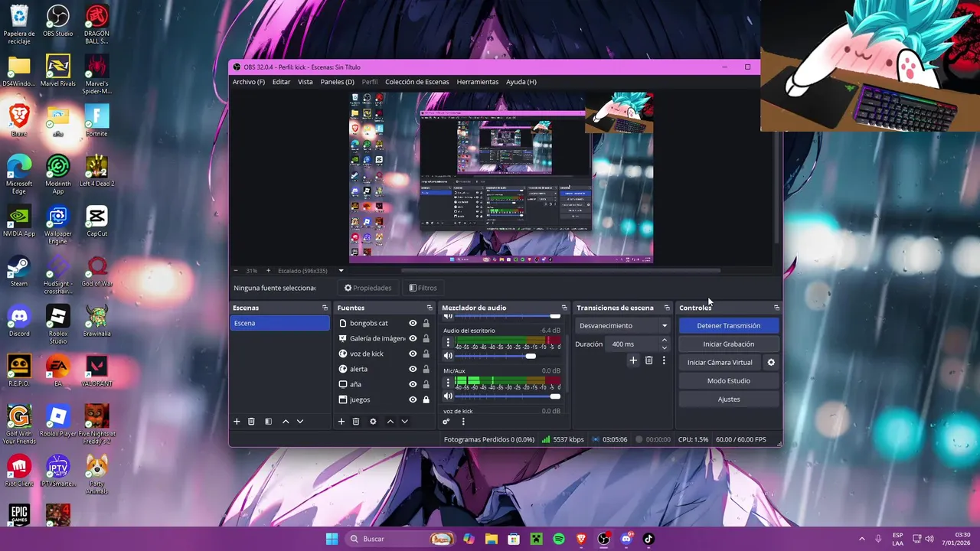Hide the juegos source

coord(413,399)
